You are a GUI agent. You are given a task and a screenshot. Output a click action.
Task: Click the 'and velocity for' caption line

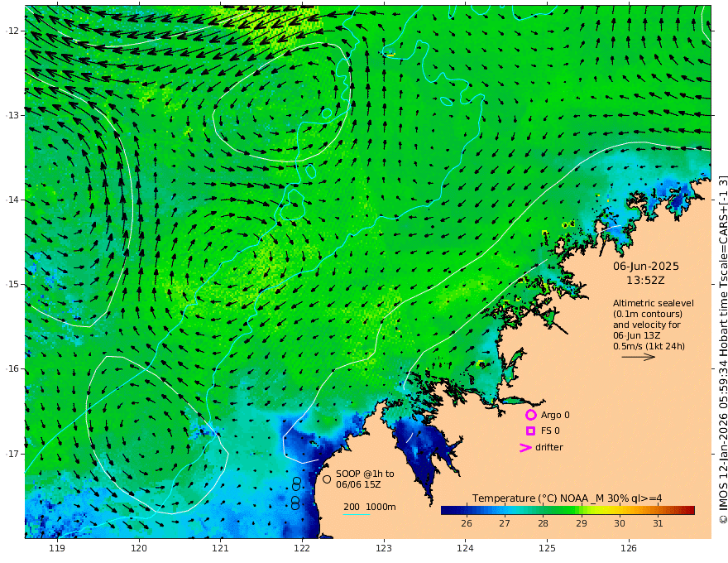click(647, 325)
